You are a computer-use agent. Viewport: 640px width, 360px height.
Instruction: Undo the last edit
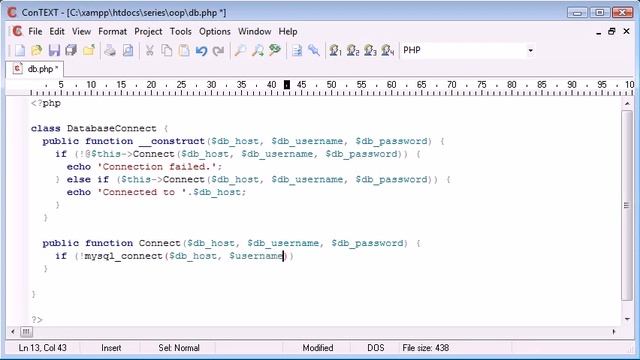pos(201,51)
